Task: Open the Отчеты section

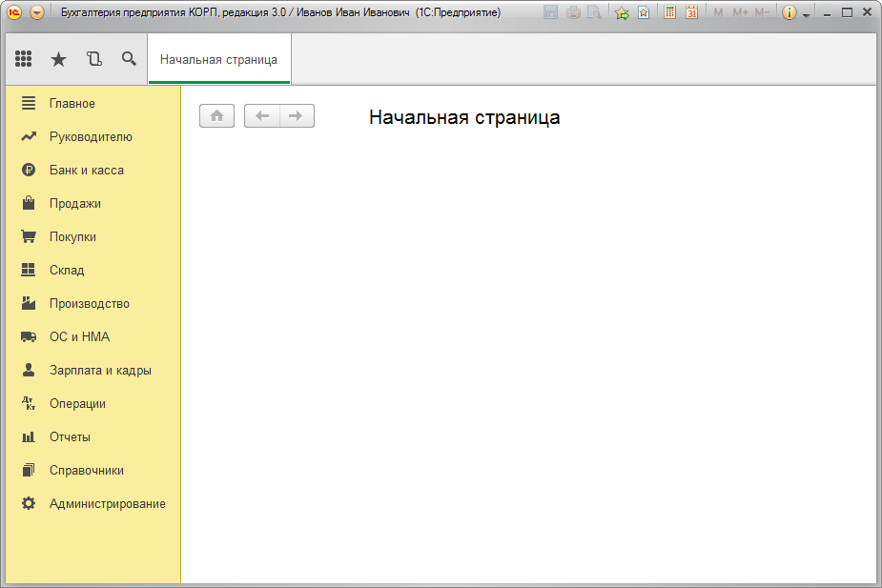Action: coord(70,437)
